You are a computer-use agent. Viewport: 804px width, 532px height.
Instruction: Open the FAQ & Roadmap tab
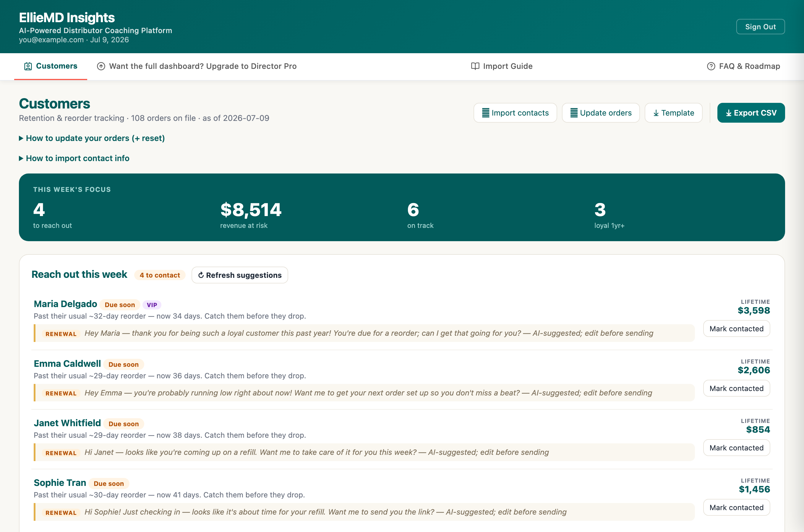coord(744,66)
